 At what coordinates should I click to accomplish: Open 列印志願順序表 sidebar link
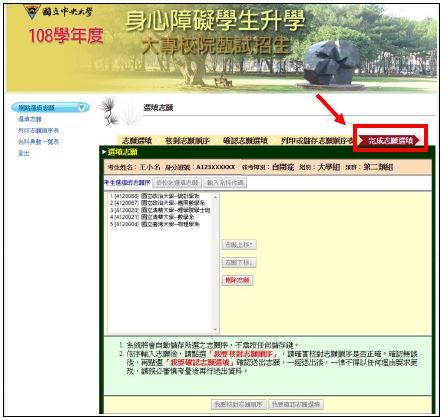pos(38,130)
